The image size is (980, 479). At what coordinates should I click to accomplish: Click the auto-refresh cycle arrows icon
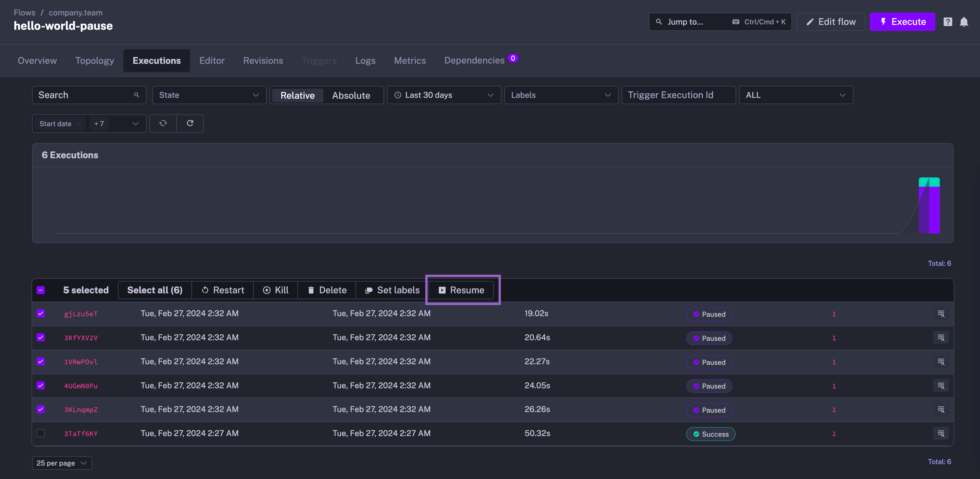tap(163, 123)
